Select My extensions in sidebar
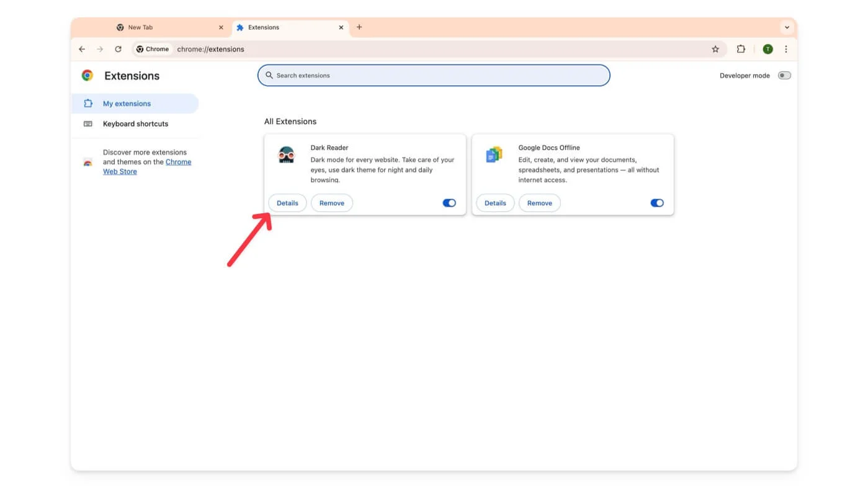This screenshot has height=488, width=868. click(x=127, y=104)
